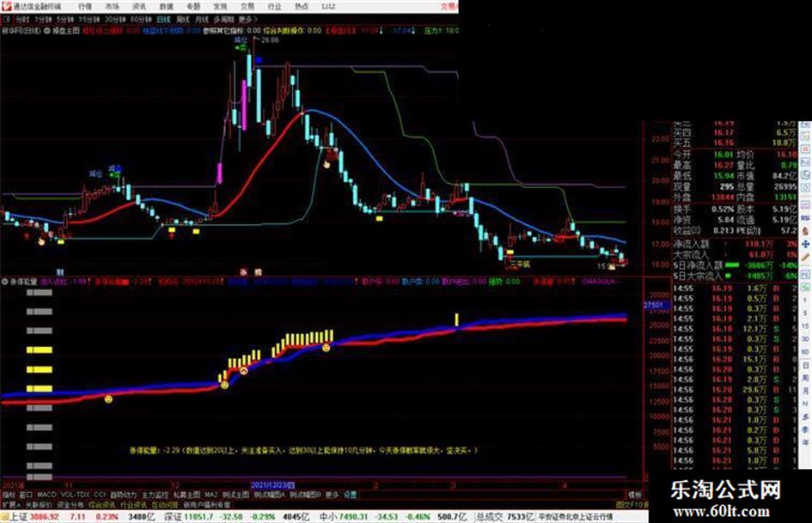Click the Tongdaxin app logo icon

(x=6, y=6)
